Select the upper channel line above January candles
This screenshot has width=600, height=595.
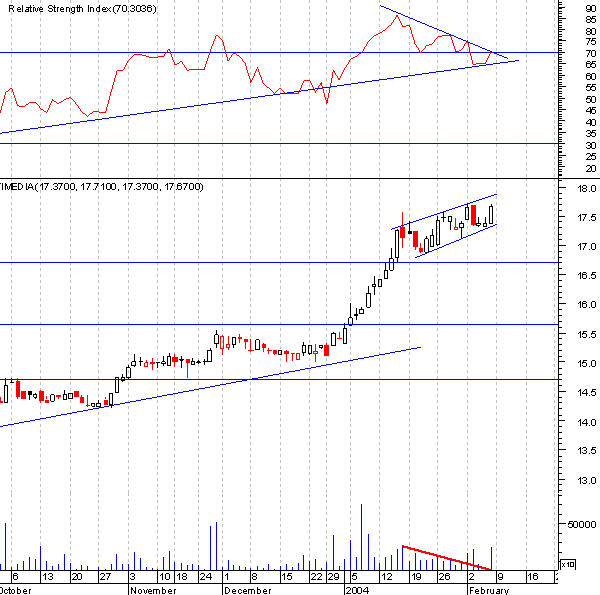pos(444,212)
